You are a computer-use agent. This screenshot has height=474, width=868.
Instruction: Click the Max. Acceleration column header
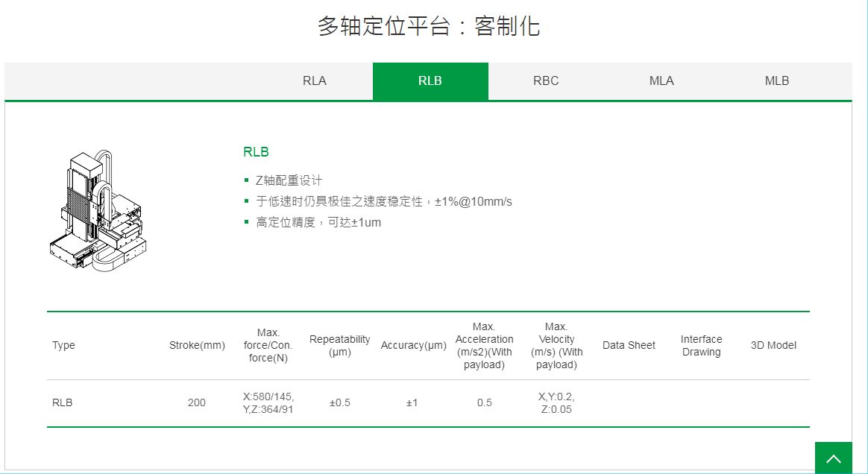484,345
